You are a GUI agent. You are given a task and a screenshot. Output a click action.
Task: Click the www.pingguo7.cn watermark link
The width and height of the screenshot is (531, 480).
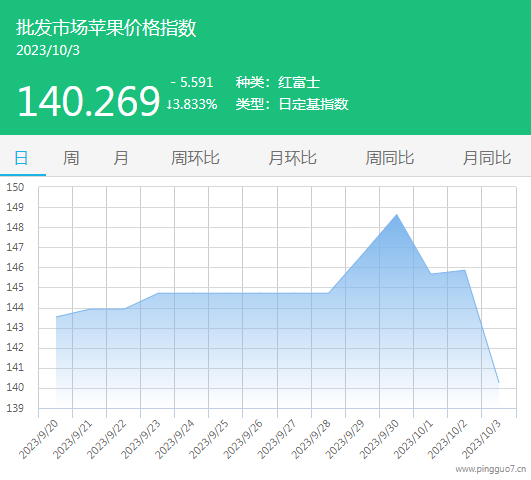(491, 469)
